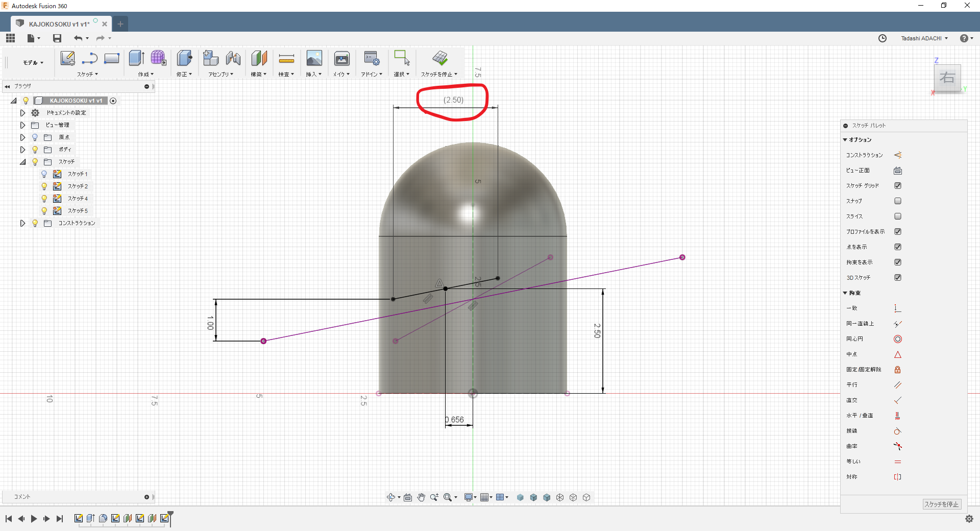This screenshot has width=980, height=531.
Task: Open the Scripts and Add-Ins icon
Action: (x=372, y=58)
